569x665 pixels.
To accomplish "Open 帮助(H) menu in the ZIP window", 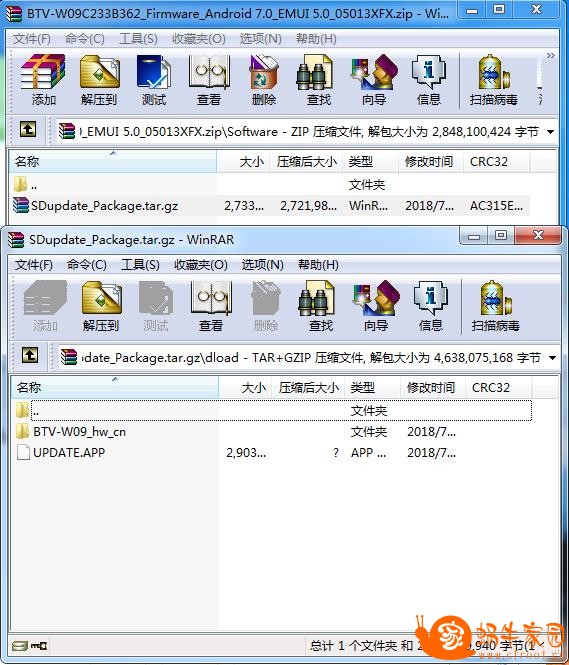I will click(x=316, y=39).
